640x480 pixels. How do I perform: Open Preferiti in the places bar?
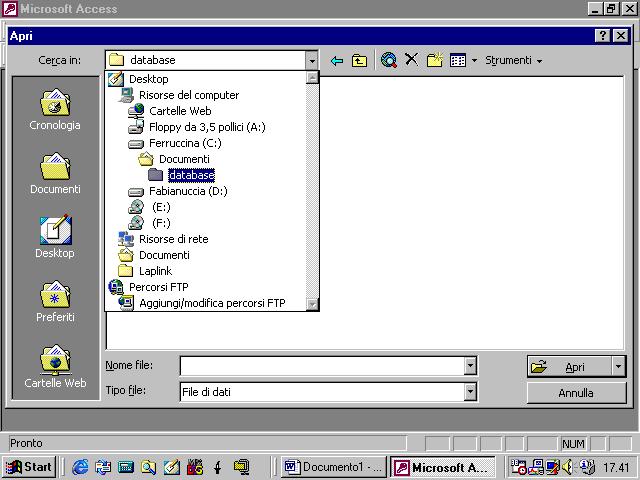[55, 301]
